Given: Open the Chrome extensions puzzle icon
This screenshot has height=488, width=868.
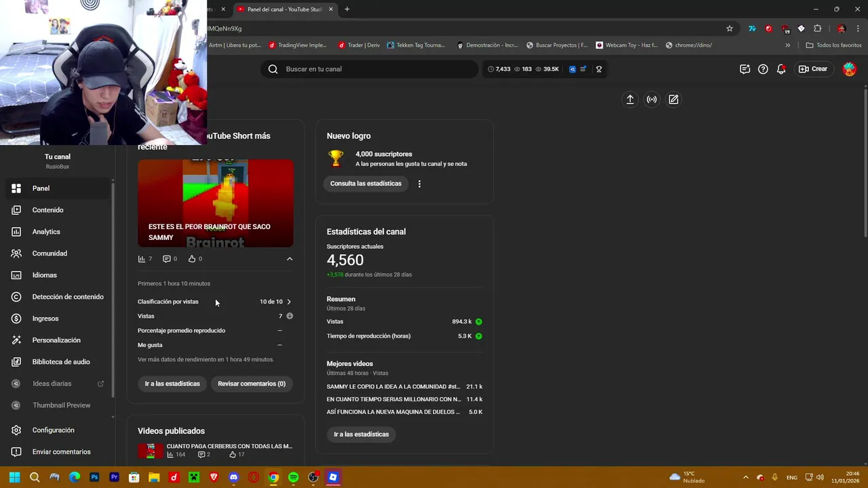Looking at the screenshot, I should coord(817,28).
